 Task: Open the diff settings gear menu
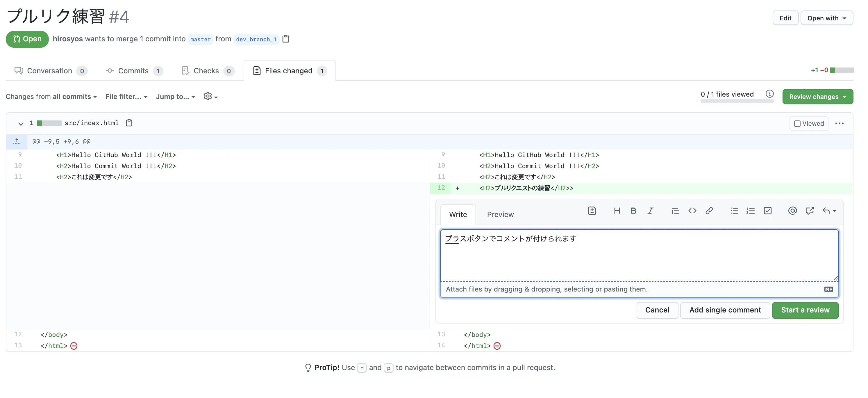210,97
